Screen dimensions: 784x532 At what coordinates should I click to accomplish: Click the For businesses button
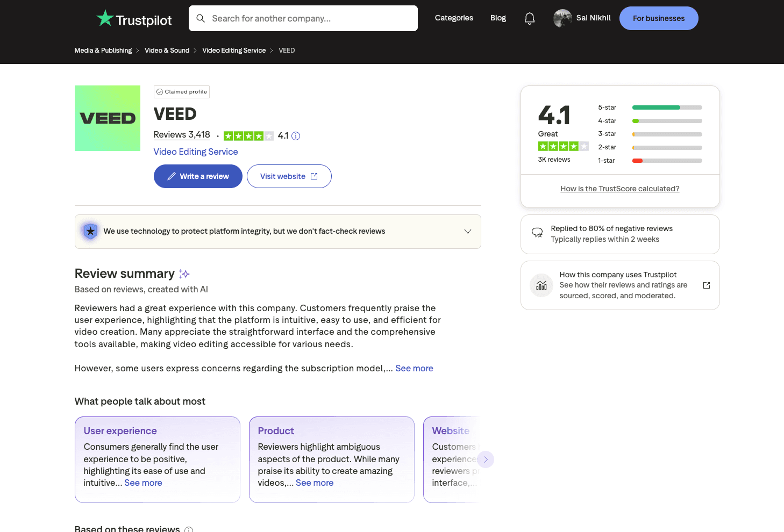coord(659,18)
